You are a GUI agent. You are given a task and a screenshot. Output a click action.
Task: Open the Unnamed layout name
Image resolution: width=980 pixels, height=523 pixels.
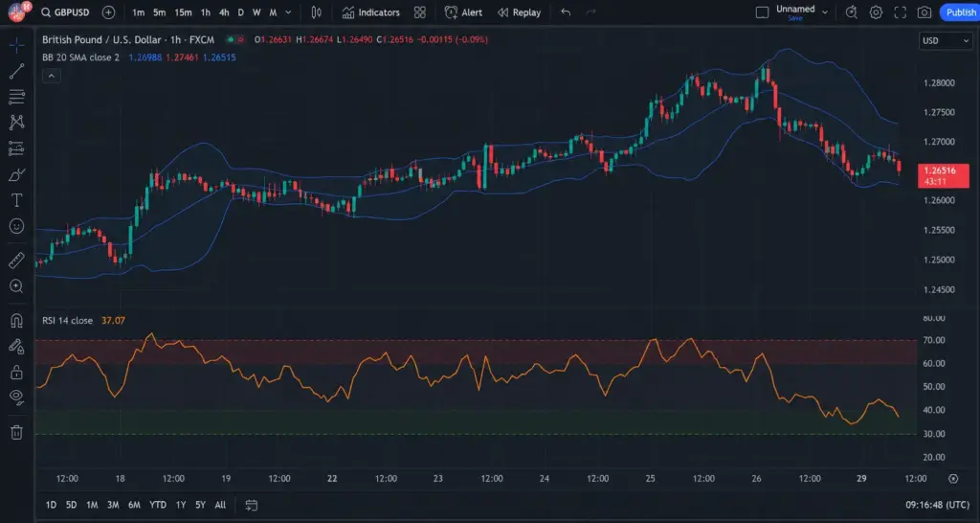tap(795, 11)
